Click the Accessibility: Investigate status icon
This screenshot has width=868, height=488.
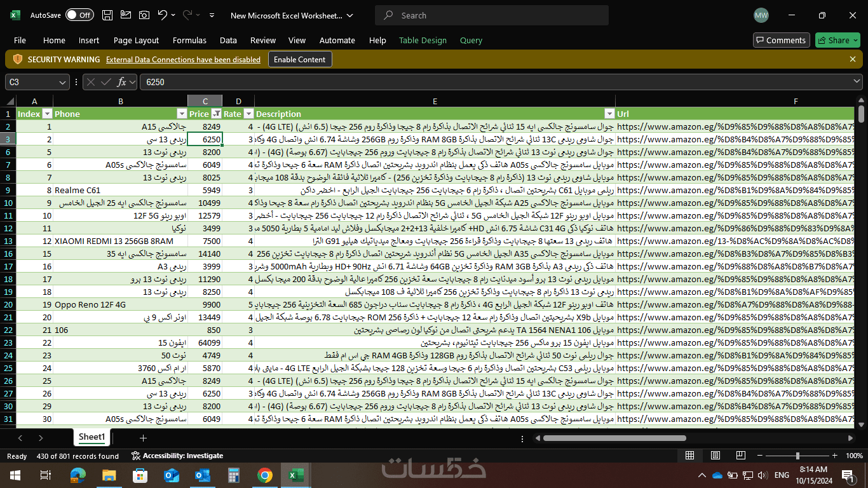tap(136, 456)
